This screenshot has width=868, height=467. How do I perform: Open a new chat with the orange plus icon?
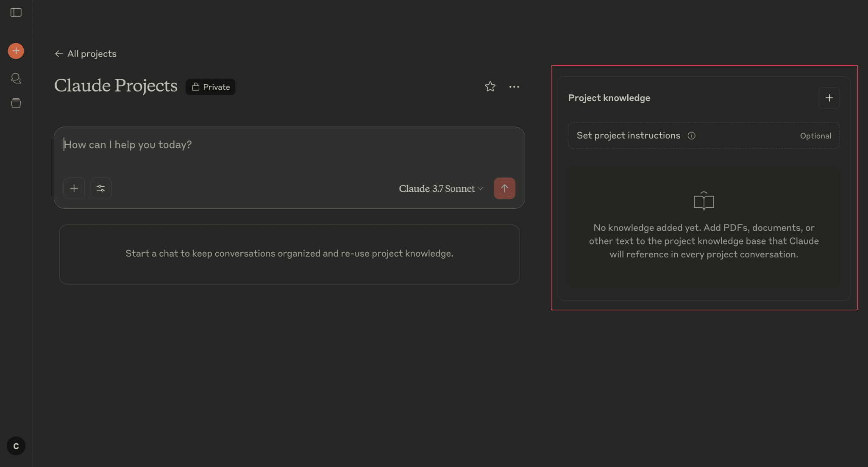coord(16,51)
